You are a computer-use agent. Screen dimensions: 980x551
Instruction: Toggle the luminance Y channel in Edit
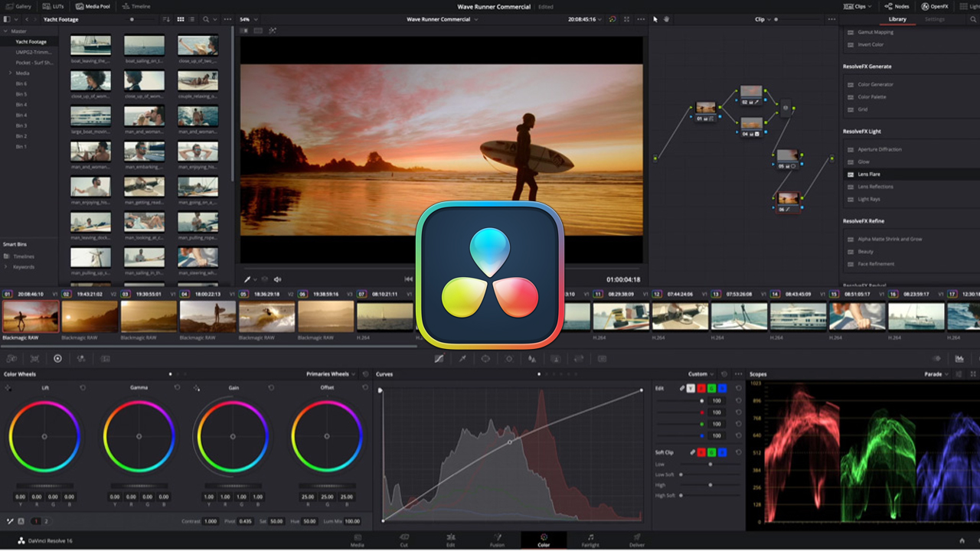coord(691,388)
